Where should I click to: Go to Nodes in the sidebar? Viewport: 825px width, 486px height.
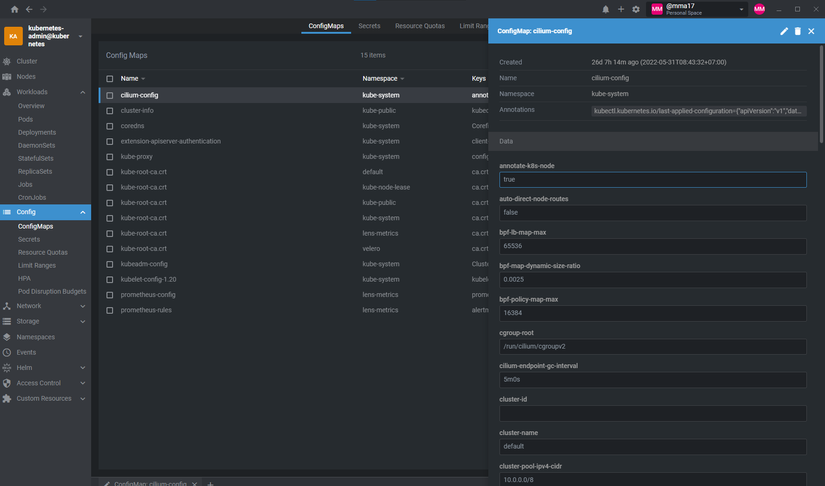point(26,76)
